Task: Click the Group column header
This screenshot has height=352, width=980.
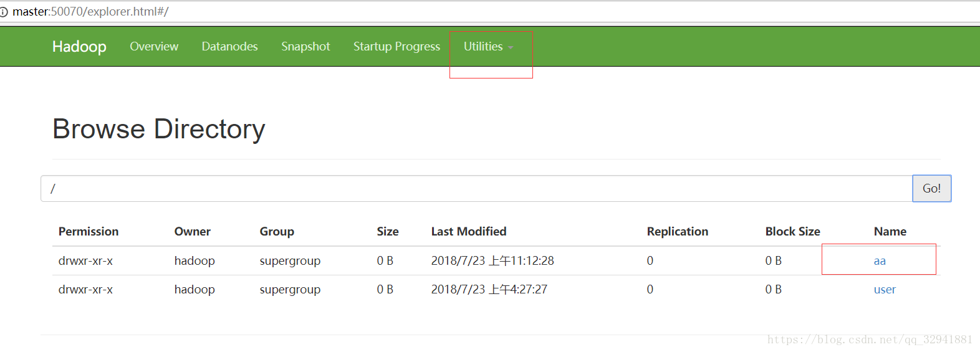Action: click(x=277, y=232)
